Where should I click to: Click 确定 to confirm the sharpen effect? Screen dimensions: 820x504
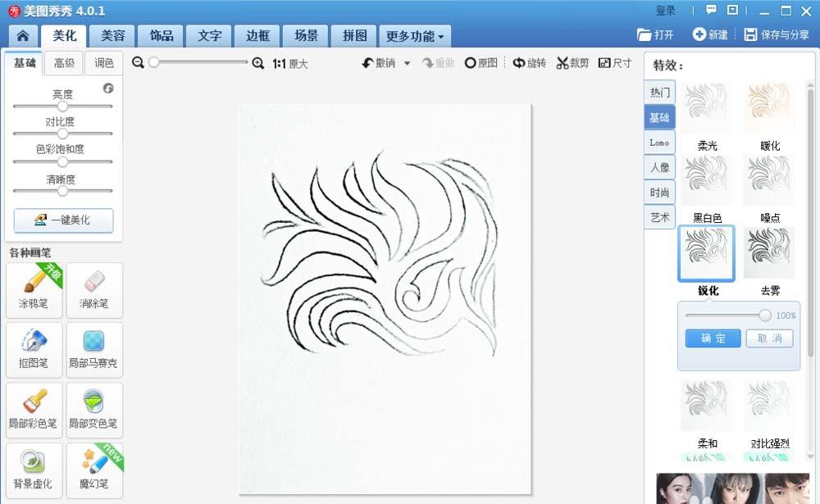712,338
